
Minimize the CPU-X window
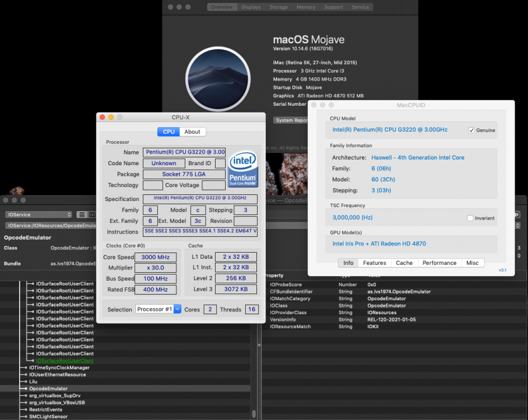[x=111, y=117]
